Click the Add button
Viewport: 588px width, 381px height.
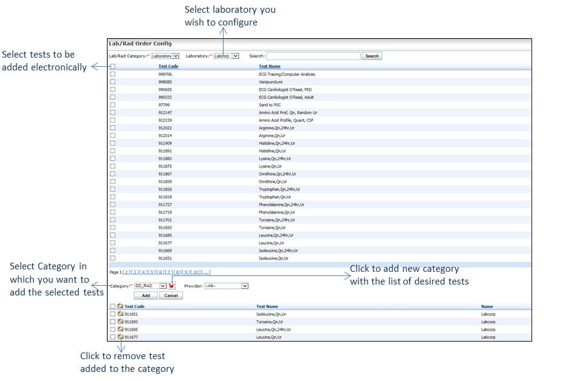pos(146,295)
